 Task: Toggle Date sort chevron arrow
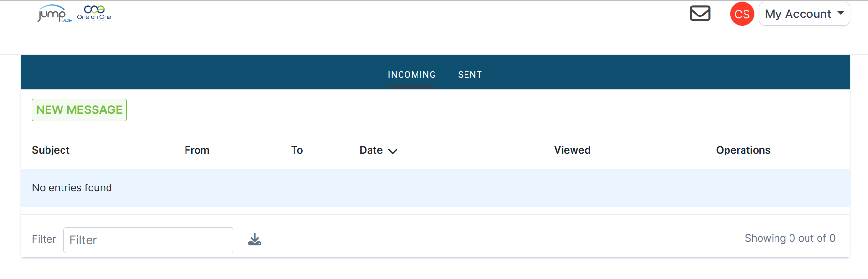[x=393, y=151]
